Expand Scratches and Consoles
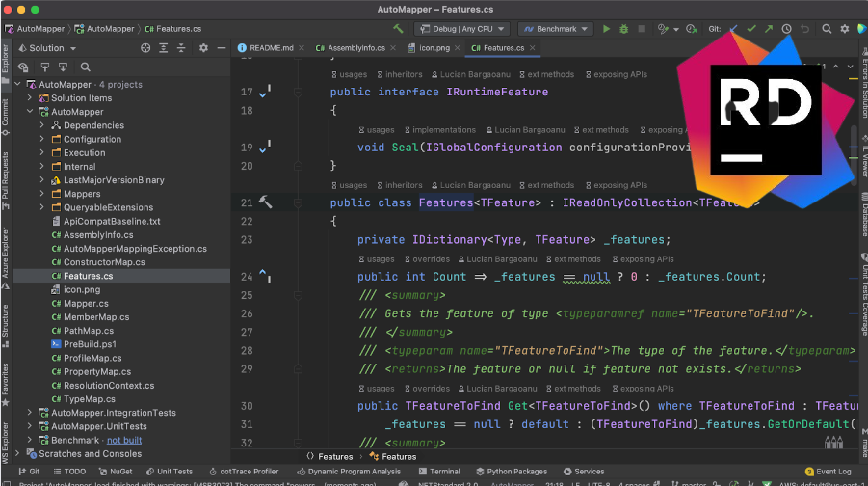 tap(17, 453)
